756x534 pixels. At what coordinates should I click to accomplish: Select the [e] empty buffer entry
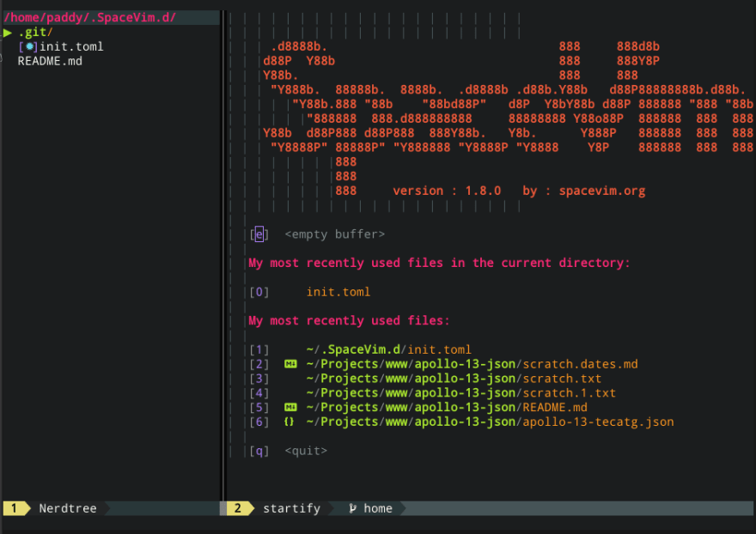(317, 234)
